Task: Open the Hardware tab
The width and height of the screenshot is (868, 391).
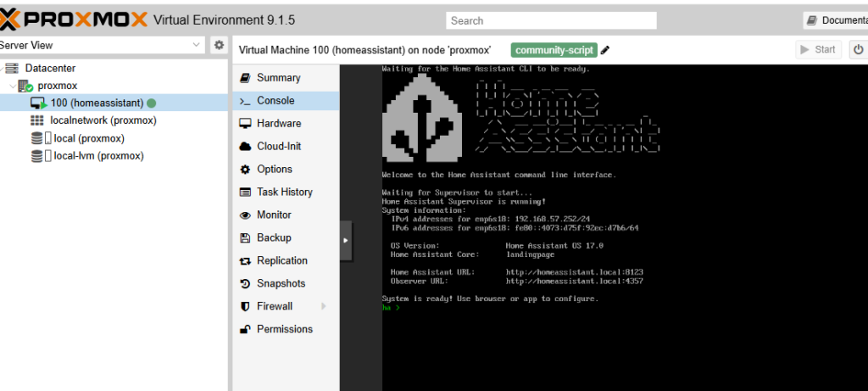Action: [x=278, y=124]
